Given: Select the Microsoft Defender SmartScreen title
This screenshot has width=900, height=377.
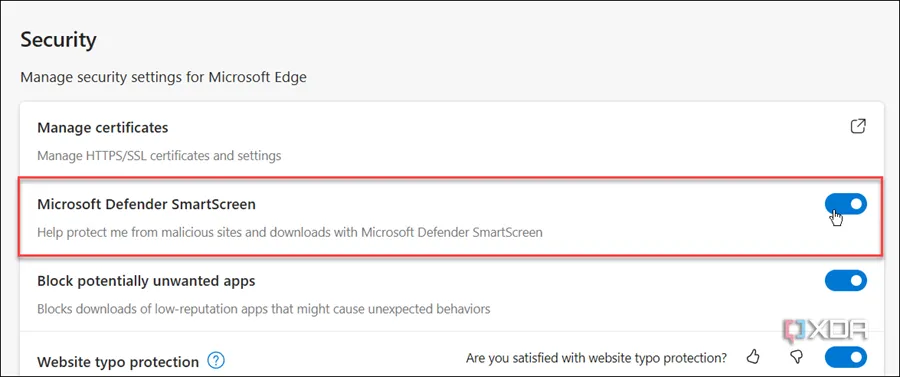Looking at the screenshot, I should (146, 204).
